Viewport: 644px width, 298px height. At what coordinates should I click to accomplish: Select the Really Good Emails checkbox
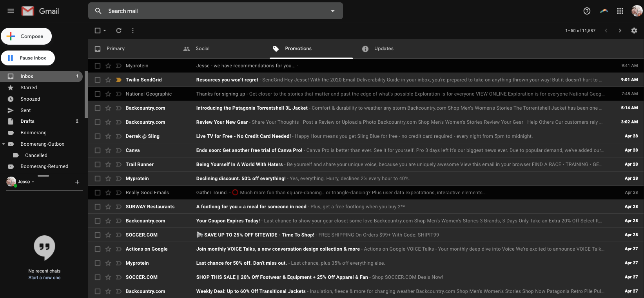coord(98,193)
